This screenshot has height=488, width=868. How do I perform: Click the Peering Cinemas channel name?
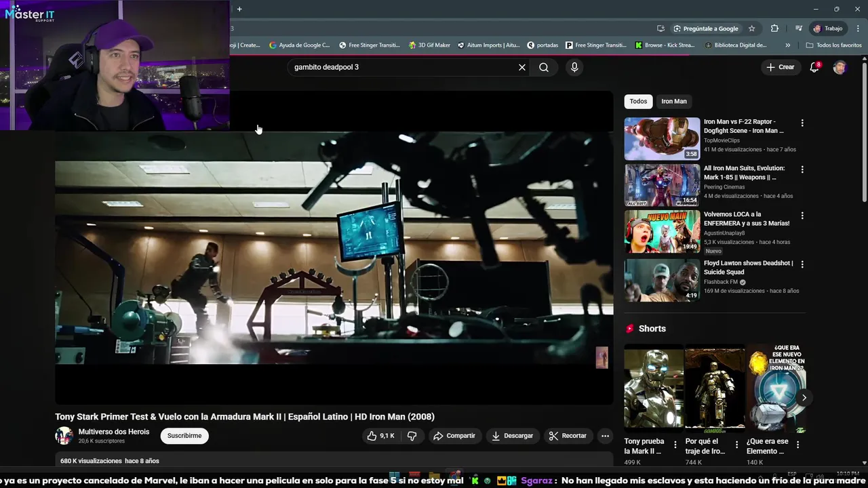point(724,187)
